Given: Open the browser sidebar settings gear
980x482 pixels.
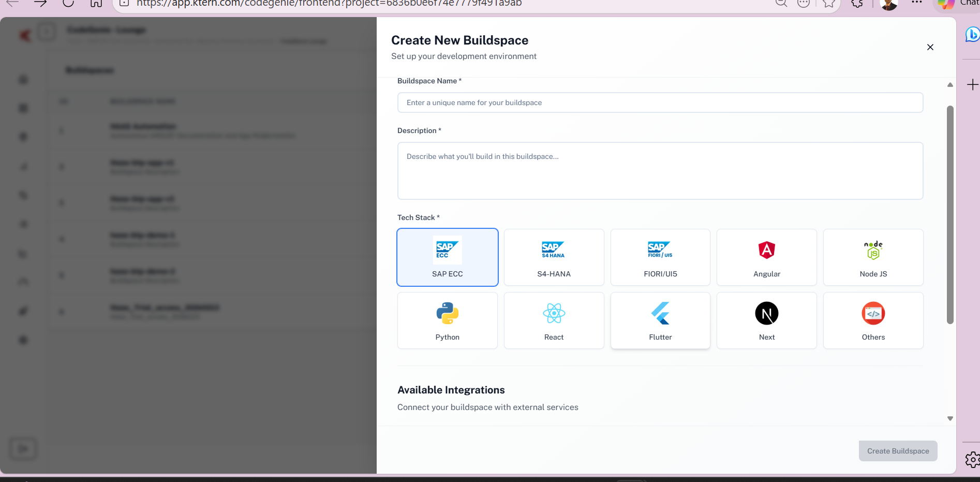Looking at the screenshot, I should 972,459.
